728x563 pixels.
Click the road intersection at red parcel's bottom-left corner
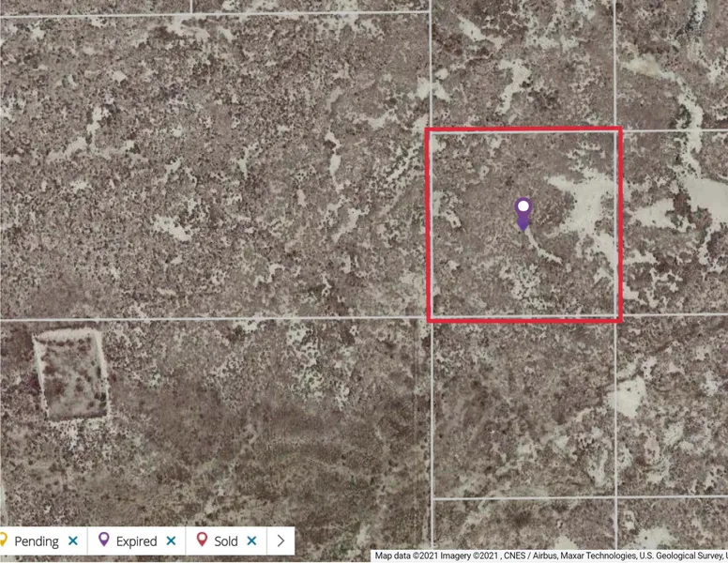click(x=430, y=320)
